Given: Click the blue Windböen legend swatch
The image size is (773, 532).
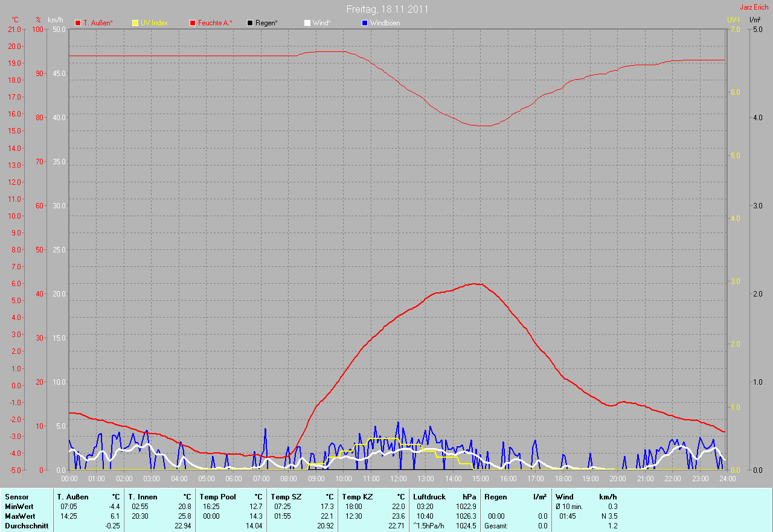Looking at the screenshot, I should 364,23.
